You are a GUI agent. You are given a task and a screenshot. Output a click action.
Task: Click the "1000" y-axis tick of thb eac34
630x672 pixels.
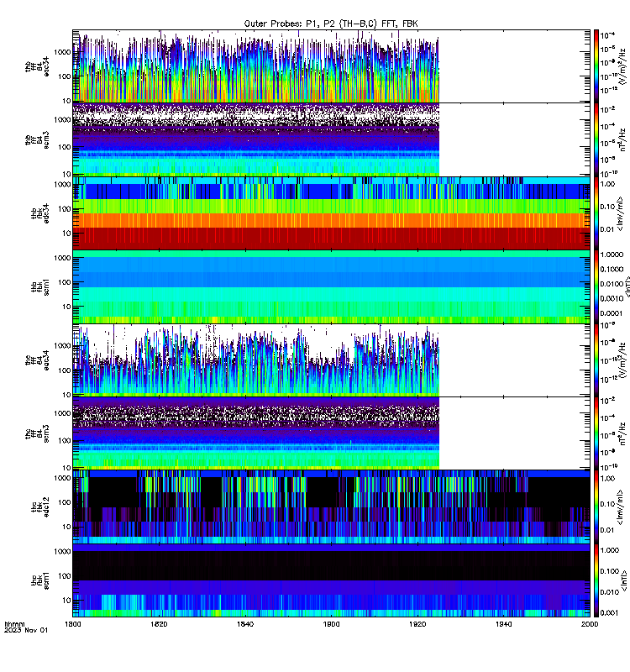coord(62,52)
